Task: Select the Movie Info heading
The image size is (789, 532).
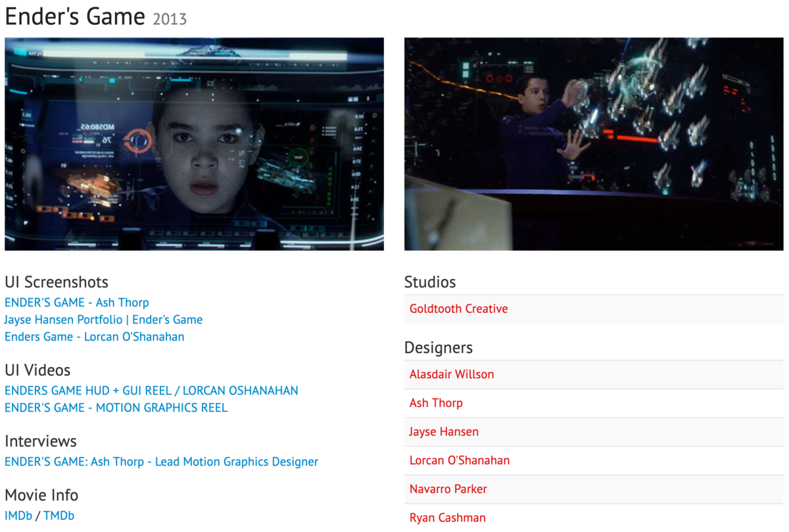Action: coord(41,495)
